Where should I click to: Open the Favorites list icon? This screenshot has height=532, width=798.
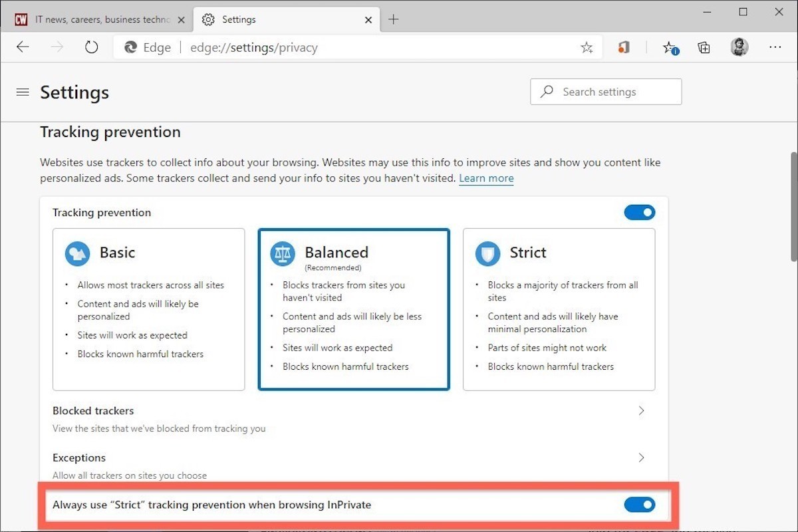670,47
